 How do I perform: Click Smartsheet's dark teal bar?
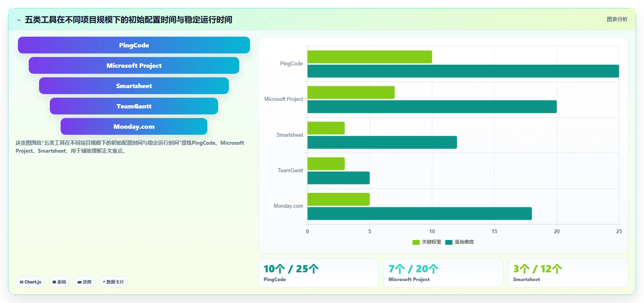point(382,142)
